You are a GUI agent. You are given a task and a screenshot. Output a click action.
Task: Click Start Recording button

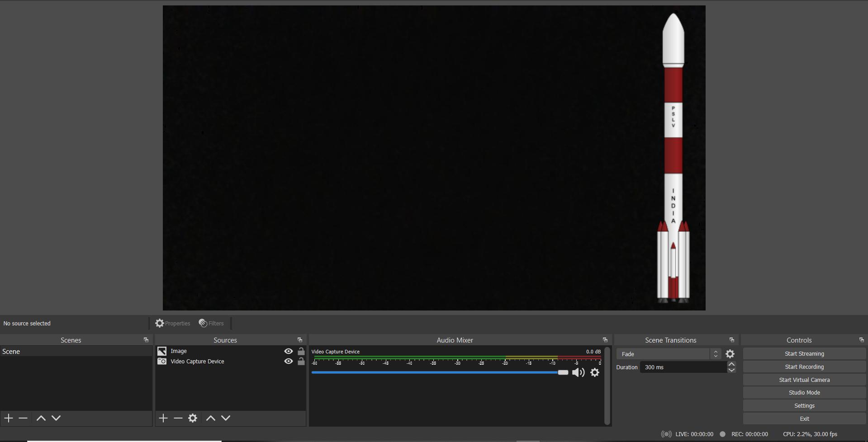(x=804, y=367)
